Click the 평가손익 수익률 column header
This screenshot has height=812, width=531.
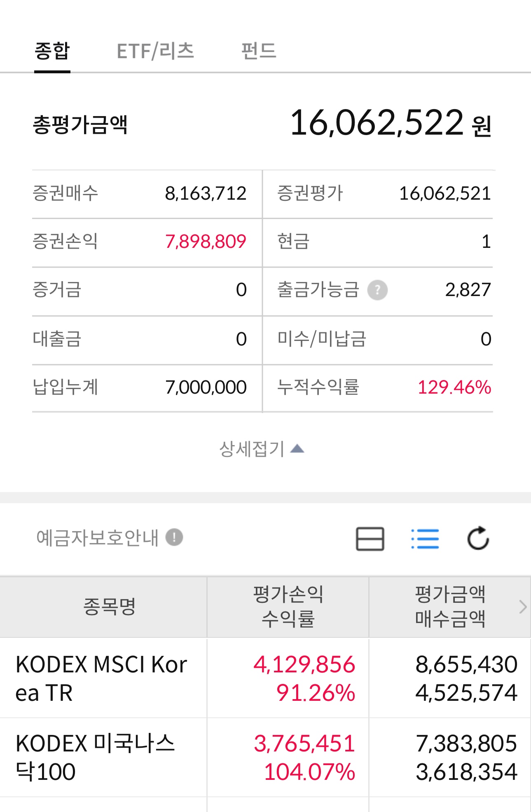(x=288, y=607)
